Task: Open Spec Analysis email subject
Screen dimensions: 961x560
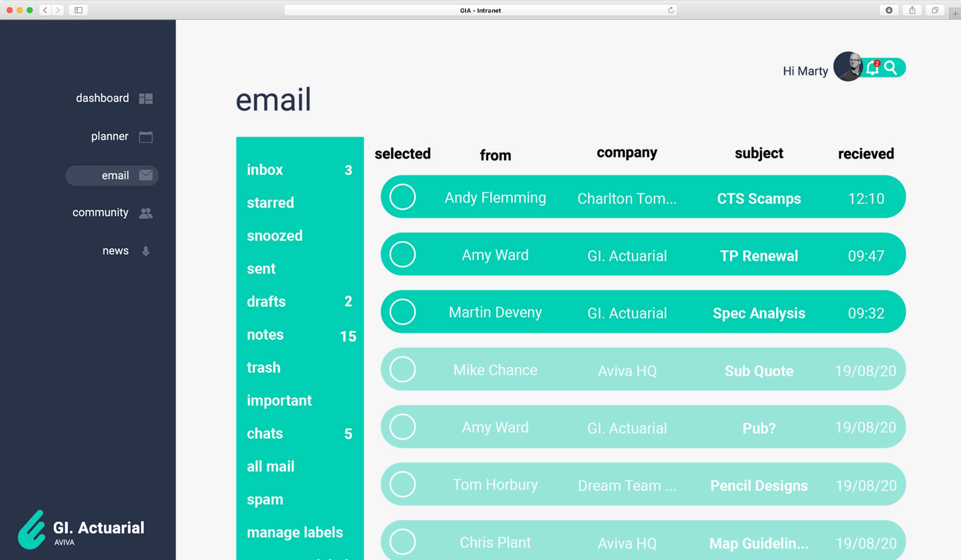Action: coord(759,313)
